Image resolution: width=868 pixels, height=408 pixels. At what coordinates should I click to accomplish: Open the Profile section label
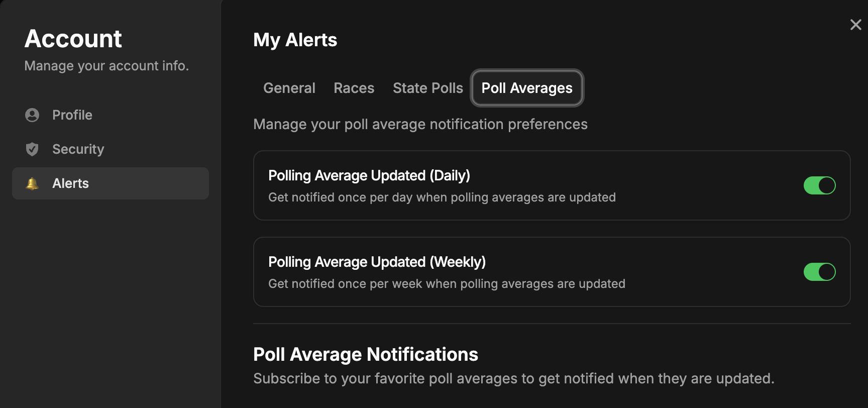(x=72, y=115)
